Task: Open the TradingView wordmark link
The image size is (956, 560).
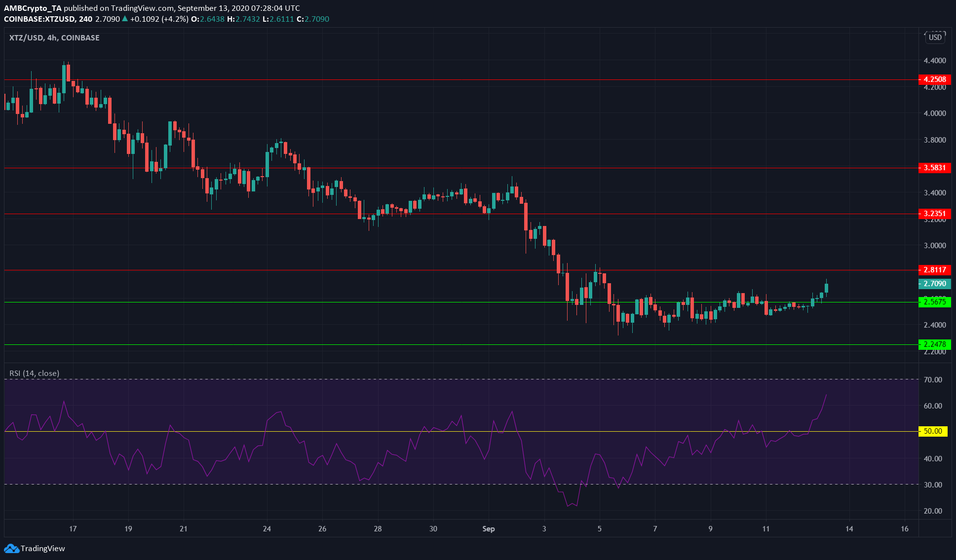Action: pyautogui.click(x=43, y=548)
